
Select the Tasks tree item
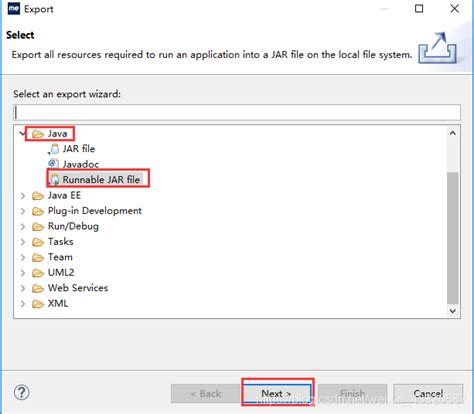point(60,242)
